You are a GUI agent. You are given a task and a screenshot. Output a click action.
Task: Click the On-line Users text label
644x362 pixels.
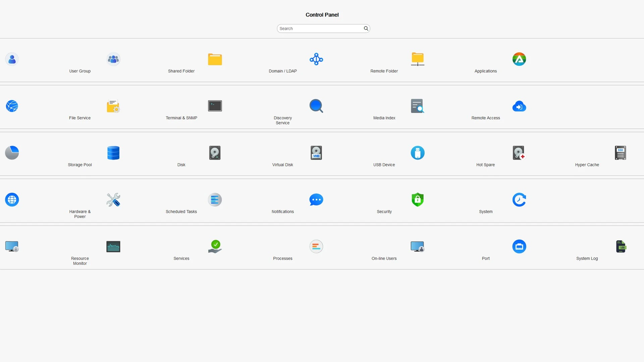point(384,258)
